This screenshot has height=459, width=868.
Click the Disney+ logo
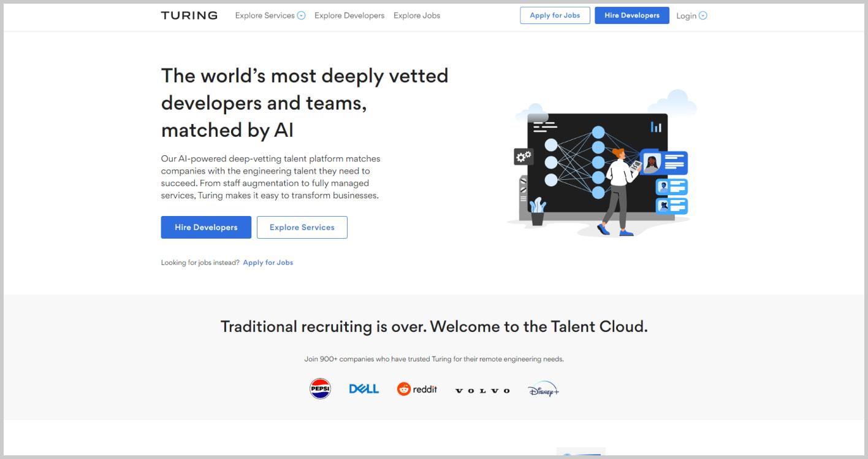tap(543, 390)
